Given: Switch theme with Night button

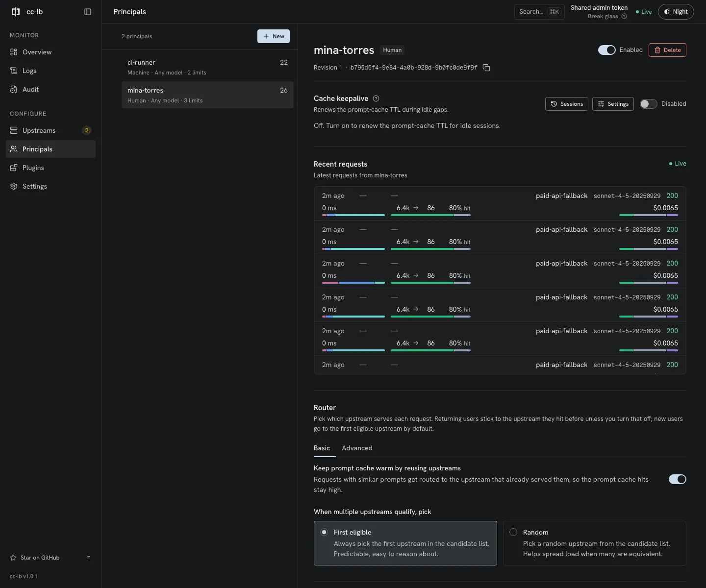Looking at the screenshot, I should [676, 12].
